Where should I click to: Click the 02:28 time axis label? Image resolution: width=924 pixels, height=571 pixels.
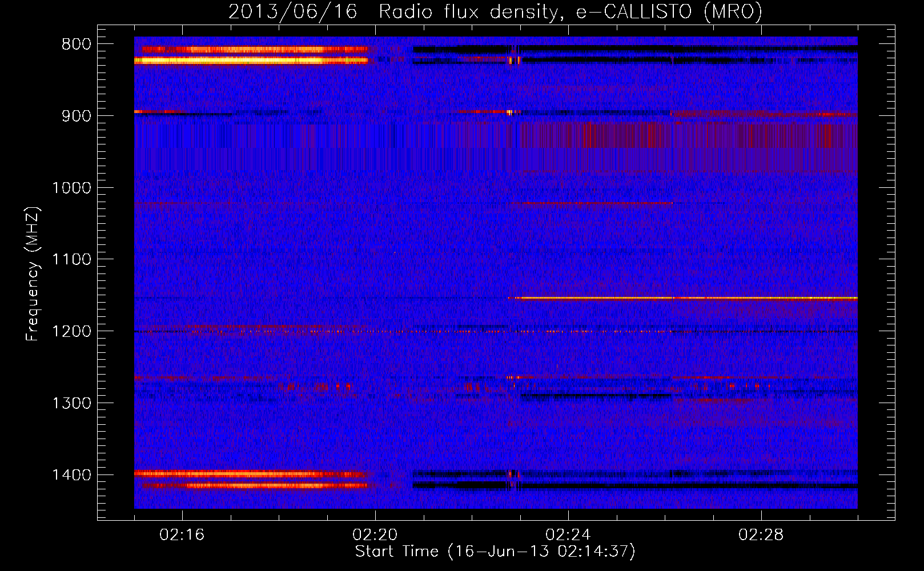click(761, 535)
